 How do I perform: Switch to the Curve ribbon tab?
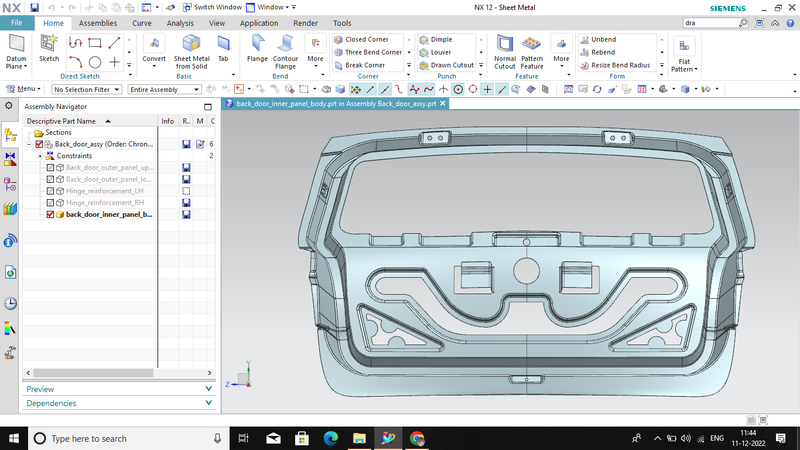(x=142, y=23)
